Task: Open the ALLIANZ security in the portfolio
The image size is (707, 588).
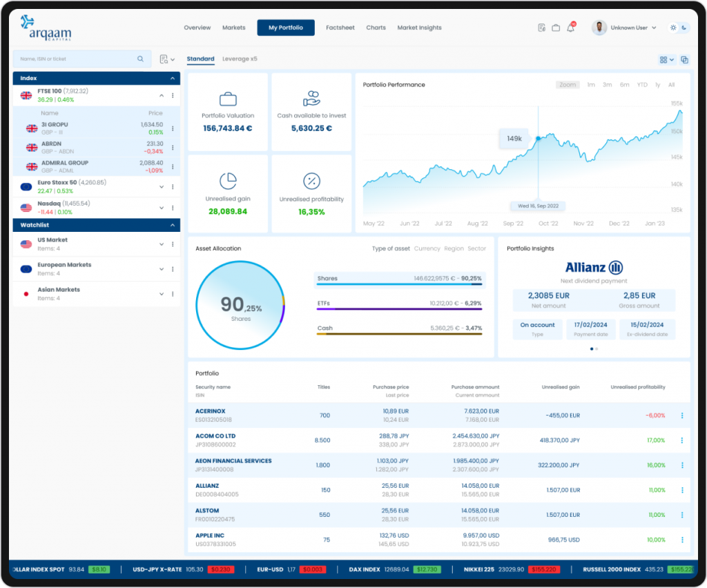Action: pos(207,486)
